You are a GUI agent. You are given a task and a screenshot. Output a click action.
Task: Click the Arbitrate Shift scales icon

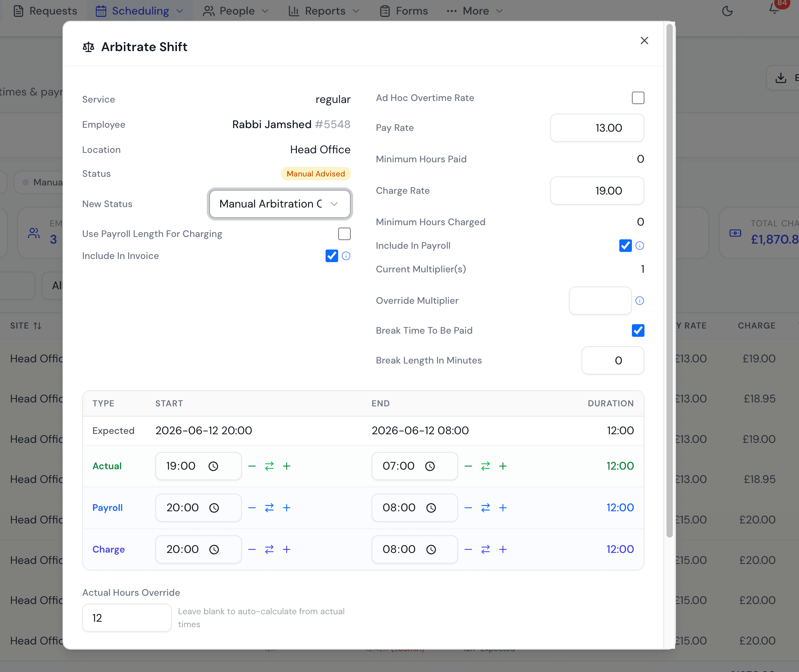coord(88,47)
